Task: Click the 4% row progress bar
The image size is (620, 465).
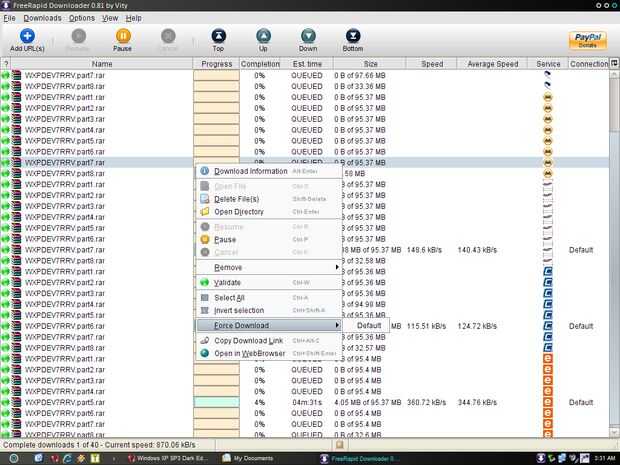Action: coord(216,402)
